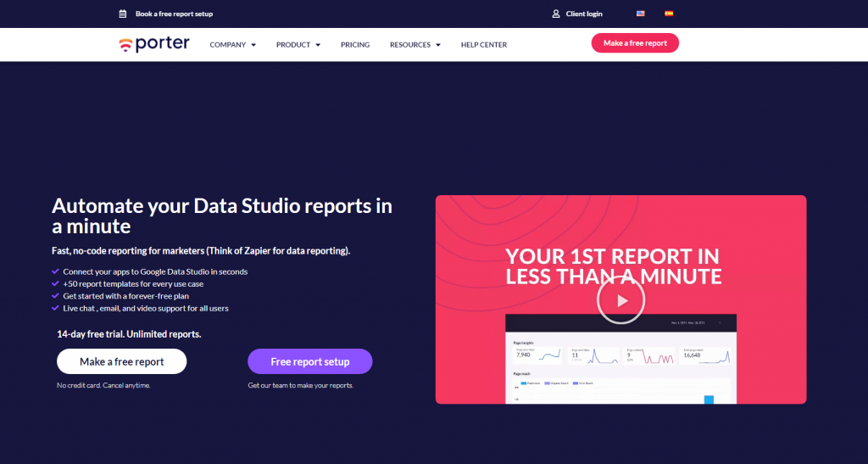This screenshot has height=464, width=868.
Task: Click the subtitle Fast, no-code reporting for marketers
Action: tap(201, 251)
